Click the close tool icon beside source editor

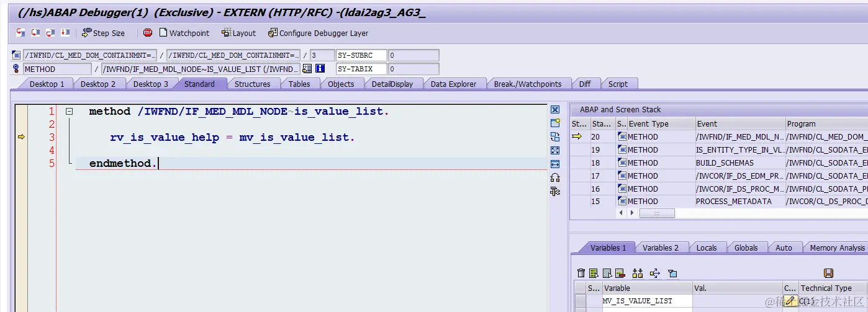point(555,109)
